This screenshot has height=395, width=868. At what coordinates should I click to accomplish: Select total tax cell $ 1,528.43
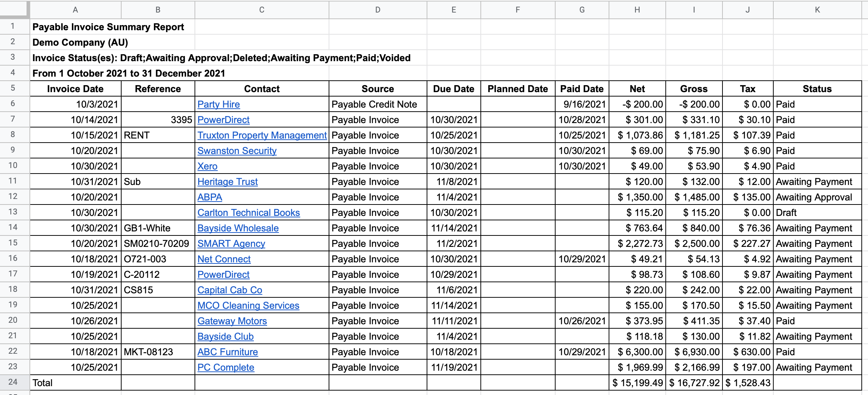(748, 383)
